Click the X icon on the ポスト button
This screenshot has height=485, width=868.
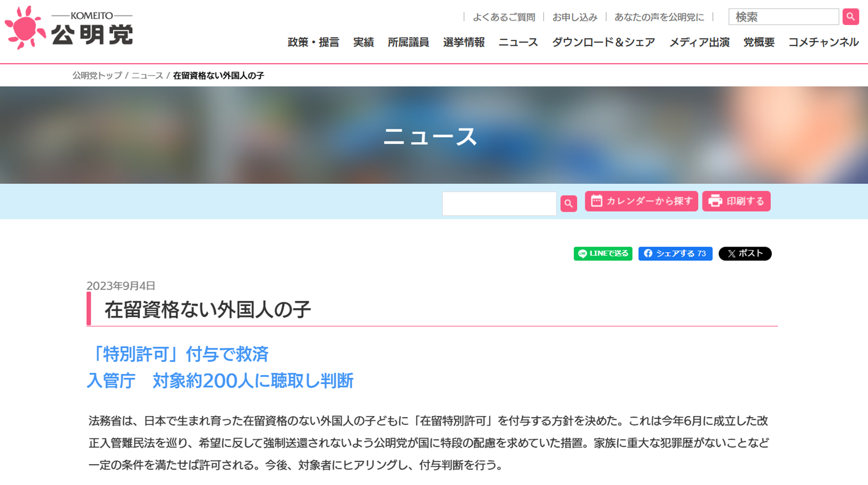(731, 253)
